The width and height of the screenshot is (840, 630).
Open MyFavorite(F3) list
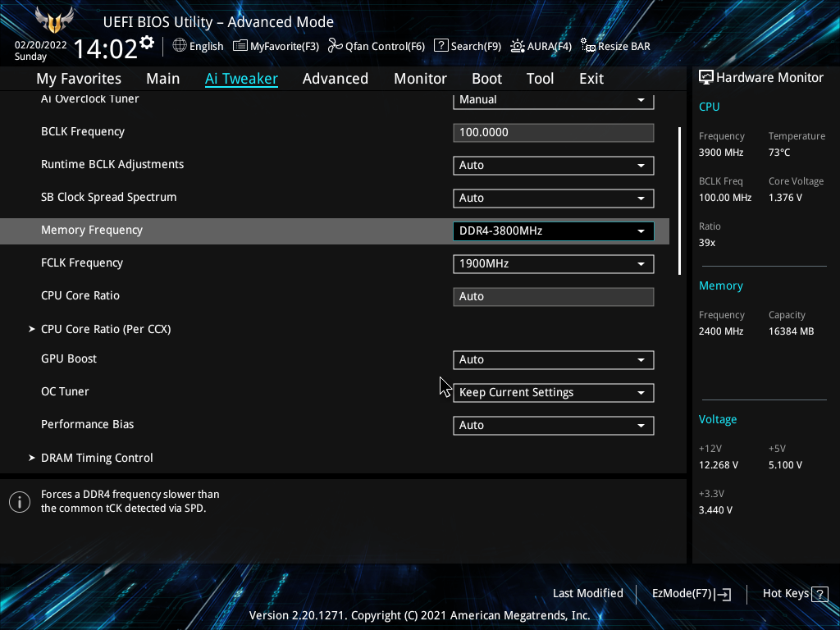276,46
